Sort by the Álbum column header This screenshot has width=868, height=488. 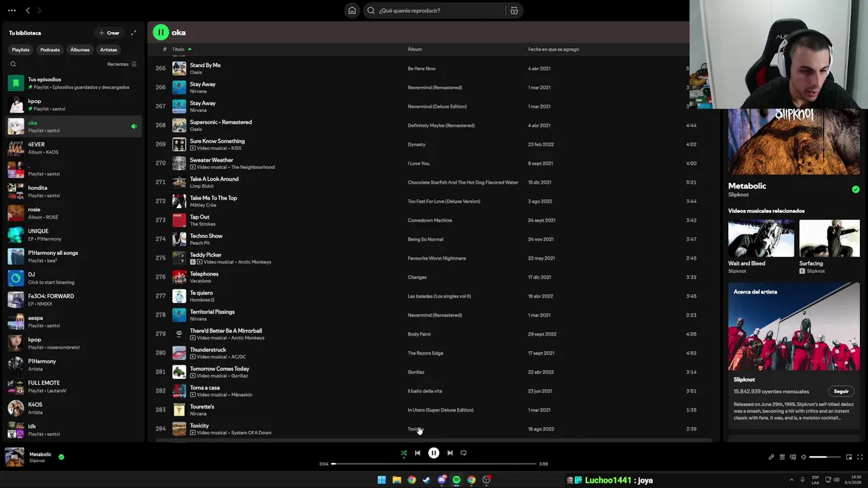[x=414, y=49]
